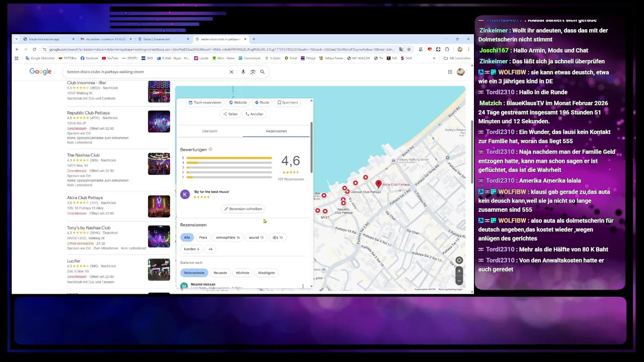Click the Route directions button
Image resolution: width=644 pixels, height=362 pixels.
pos(262,103)
